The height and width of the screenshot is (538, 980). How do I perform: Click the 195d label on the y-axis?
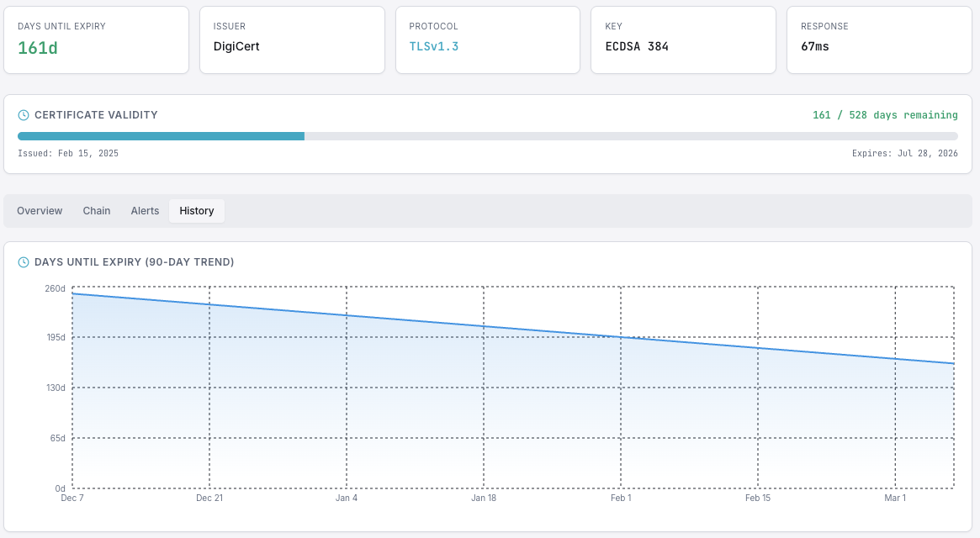point(55,338)
